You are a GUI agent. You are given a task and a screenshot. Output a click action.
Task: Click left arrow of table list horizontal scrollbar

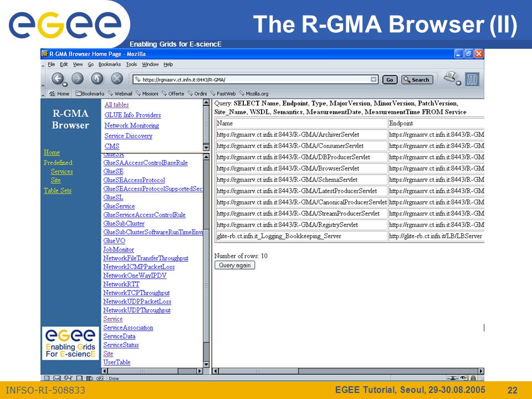pos(105,371)
